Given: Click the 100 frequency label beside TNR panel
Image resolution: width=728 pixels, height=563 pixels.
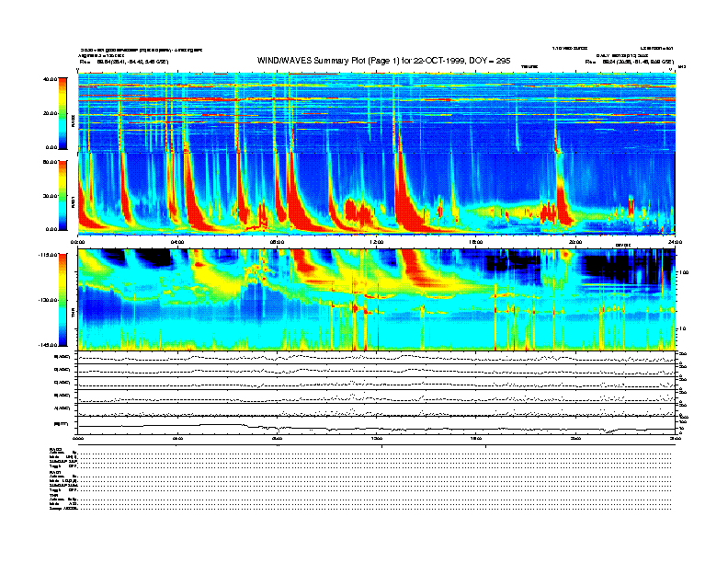Looking at the screenshot, I should pyautogui.click(x=684, y=272).
